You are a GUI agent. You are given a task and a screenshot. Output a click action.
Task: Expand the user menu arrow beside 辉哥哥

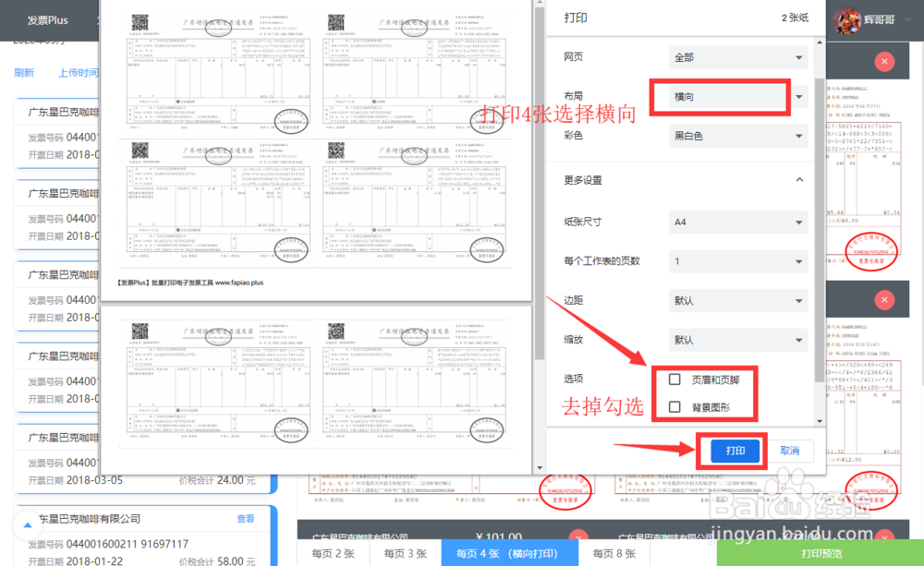pos(908,19)
